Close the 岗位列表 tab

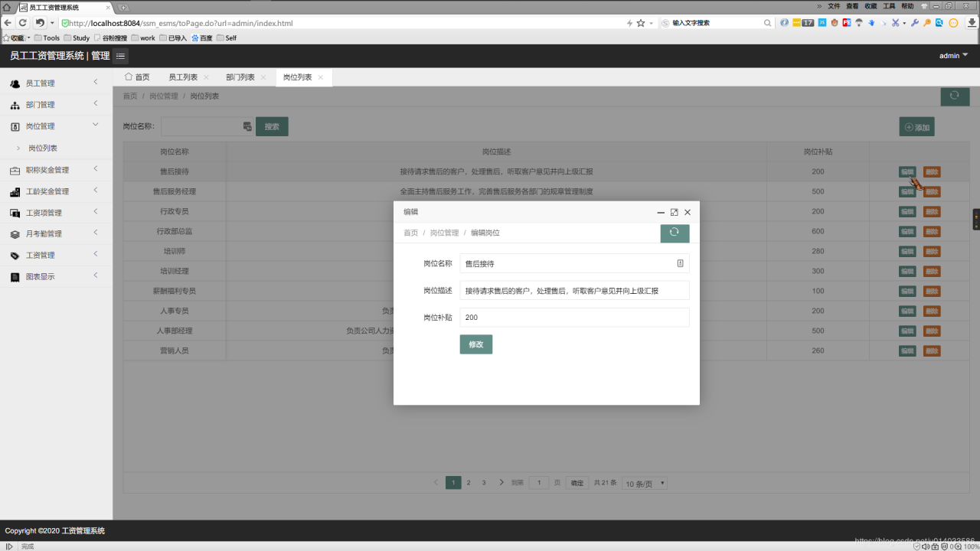pos(321,77)
